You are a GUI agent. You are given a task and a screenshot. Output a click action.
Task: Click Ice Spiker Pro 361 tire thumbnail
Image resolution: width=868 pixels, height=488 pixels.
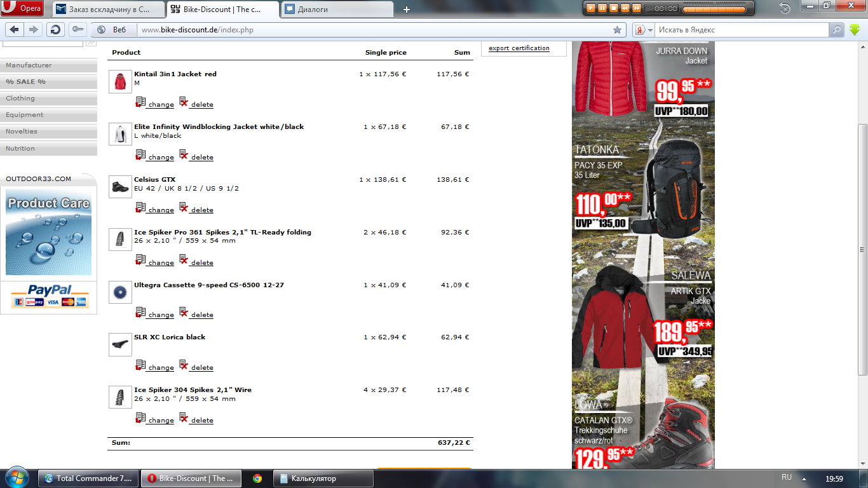[x=120, y=240]
